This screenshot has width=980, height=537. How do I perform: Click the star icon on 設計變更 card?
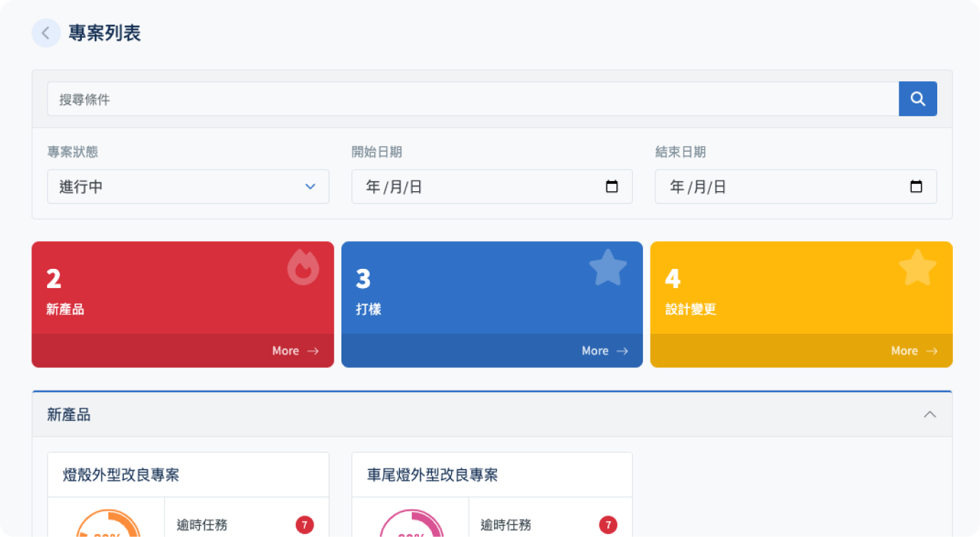coord(917,268)
